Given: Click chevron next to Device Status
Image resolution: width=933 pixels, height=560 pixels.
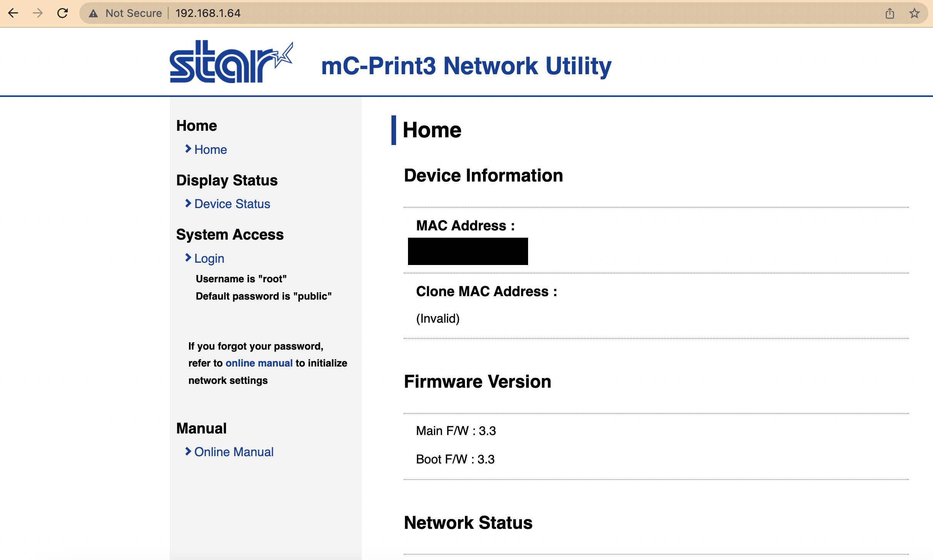Looking at the screenshot, I should (188, 203).
